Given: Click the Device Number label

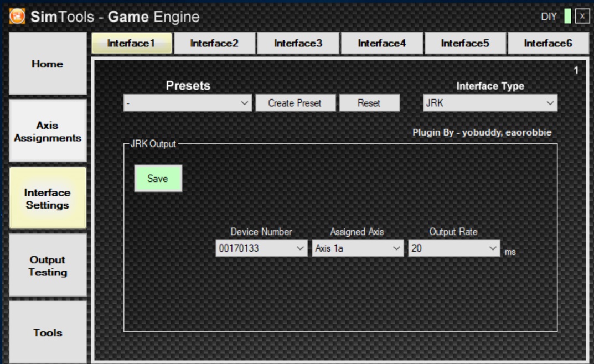Looking at the screenshot, I should tap(261, 232).
